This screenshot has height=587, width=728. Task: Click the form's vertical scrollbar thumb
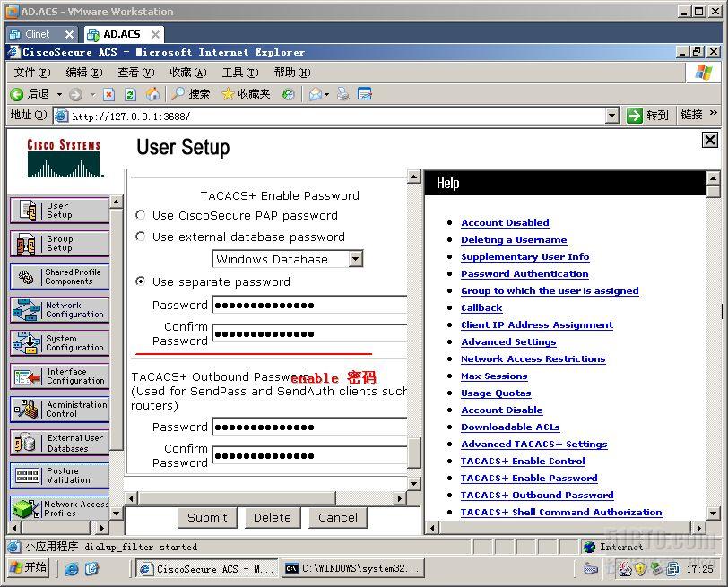point(414,453)
